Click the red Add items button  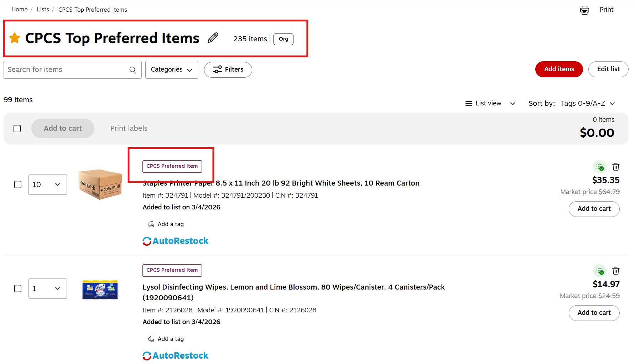click(559, 69)
